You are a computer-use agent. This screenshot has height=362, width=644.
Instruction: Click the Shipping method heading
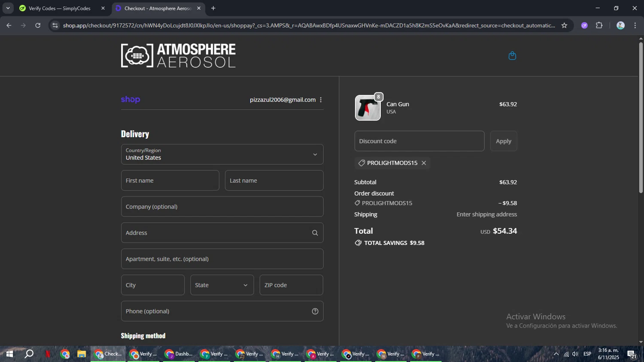(x=143, y=336)
